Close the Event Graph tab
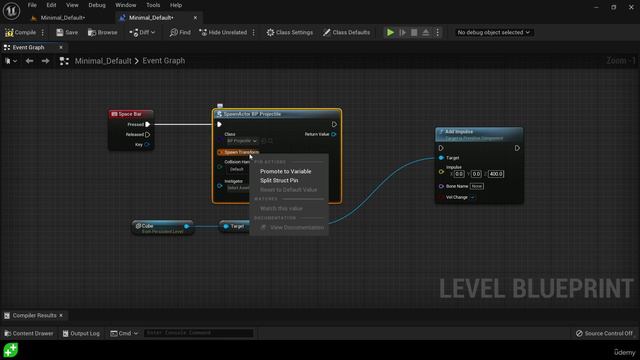Image resolution: width=640 pixels, height=360 pixels. click(x=61, y=47)
